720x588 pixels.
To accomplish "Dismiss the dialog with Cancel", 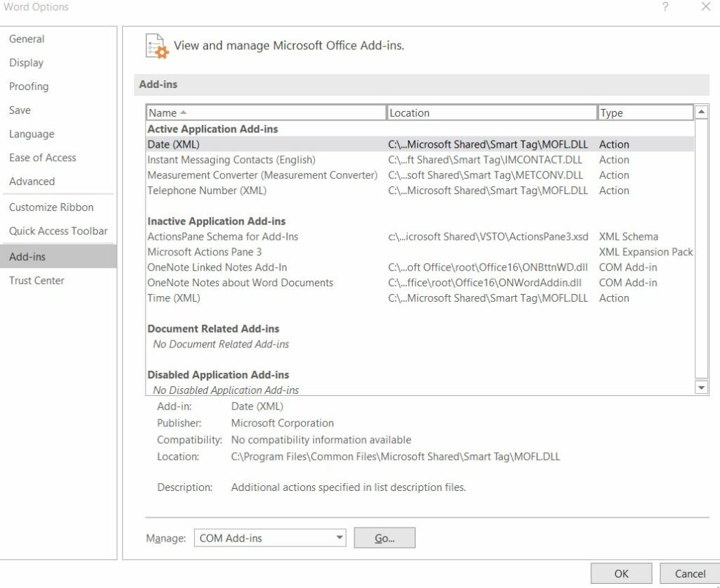I will click(x=690, y=573).
